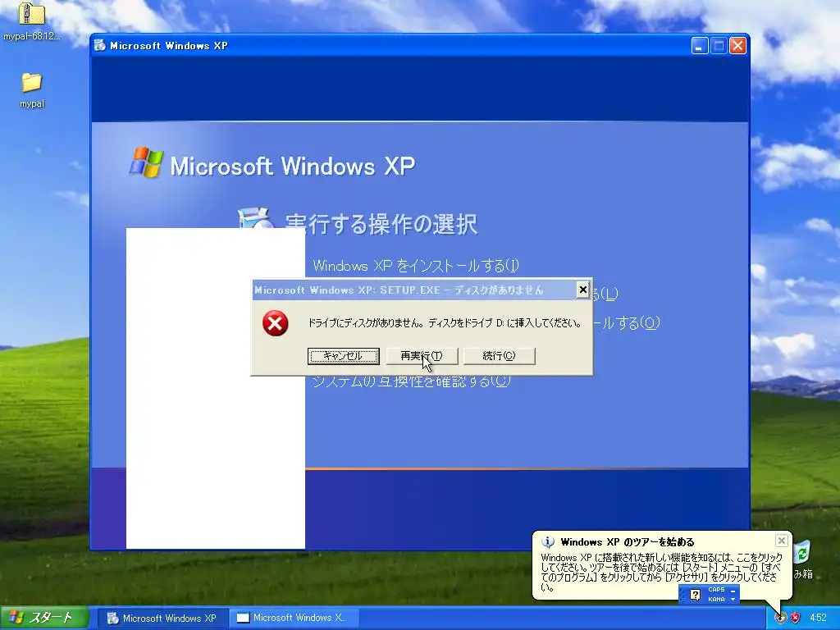Close the Microsoft Windows XP setup window
840x630 pixels.
[737, 46]
